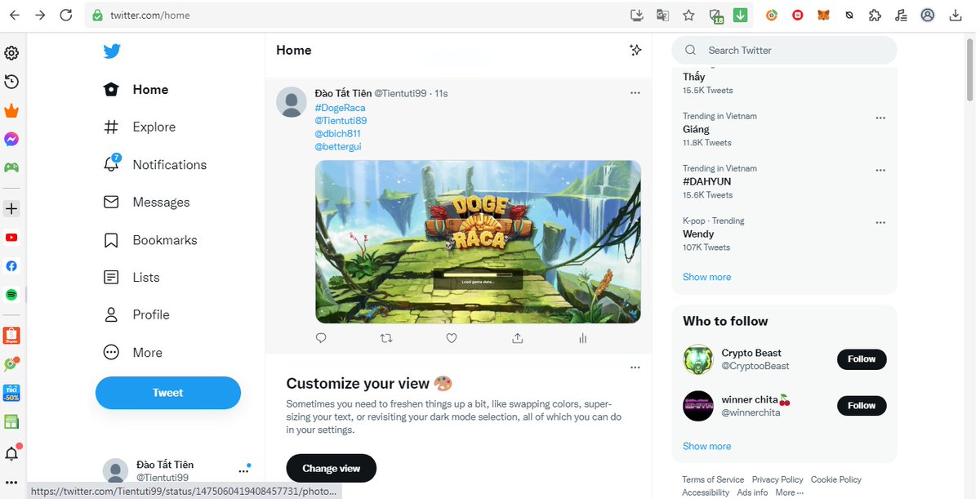Screen dimensions: 980x499
Task: Click the Change view button
Action: (332, 468)
